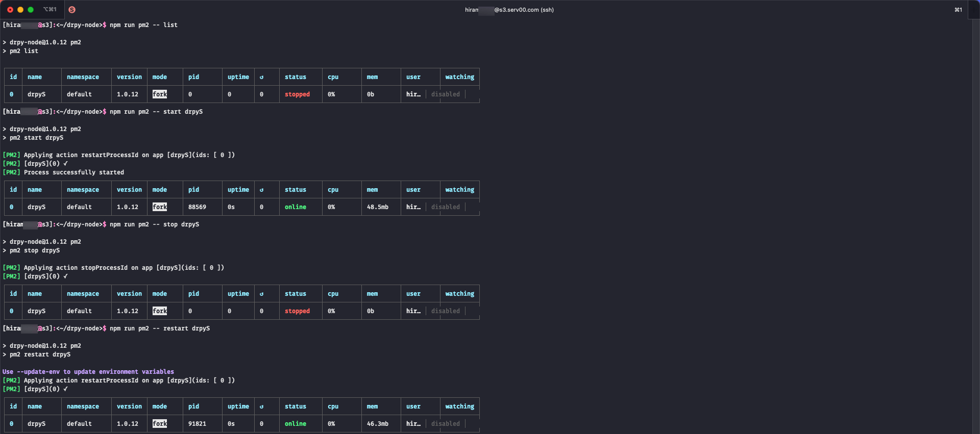Click the 'Process successfully started' message
The height and width of the screenshot is (434, 980).
[73, 172]
